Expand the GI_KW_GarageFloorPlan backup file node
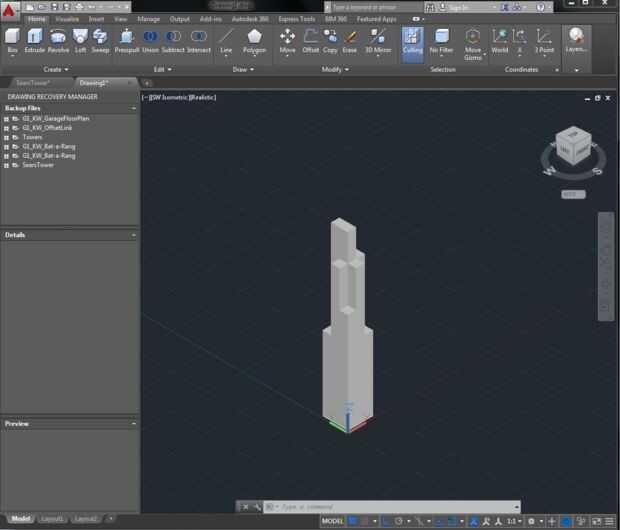 tap(7, 119)
